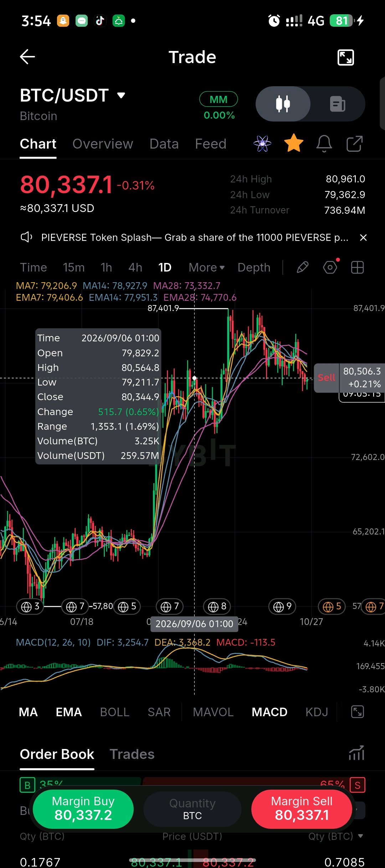Tap the Quantity BTC selector
Screen dimensions: 385x868
192,809
